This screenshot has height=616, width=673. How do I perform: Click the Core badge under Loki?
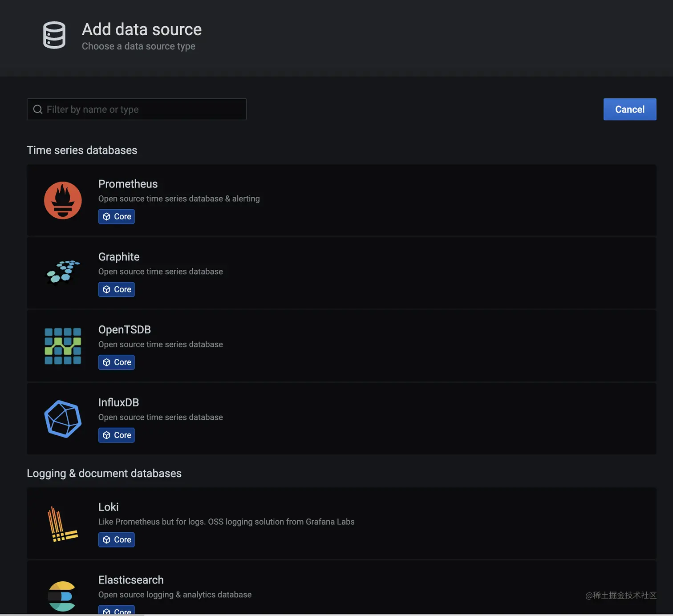point(116,540)
